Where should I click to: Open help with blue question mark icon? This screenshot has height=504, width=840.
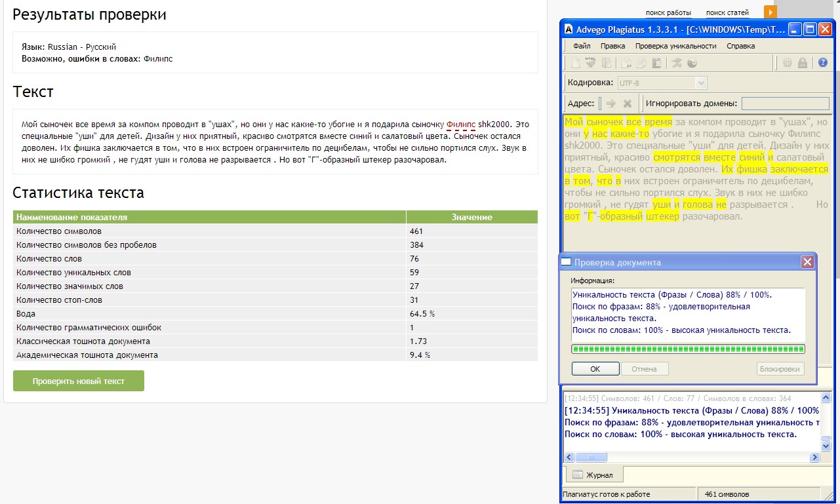(x=823, y=63)
